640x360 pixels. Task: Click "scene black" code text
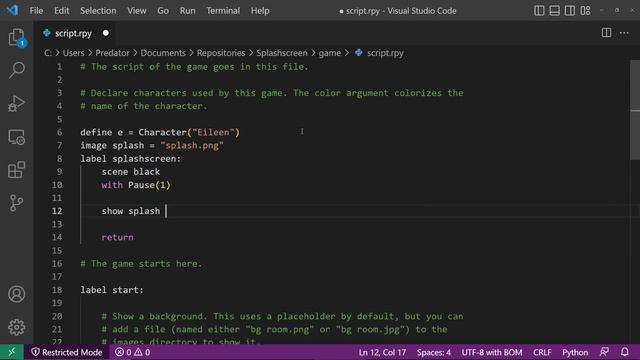tap(131, 172)
